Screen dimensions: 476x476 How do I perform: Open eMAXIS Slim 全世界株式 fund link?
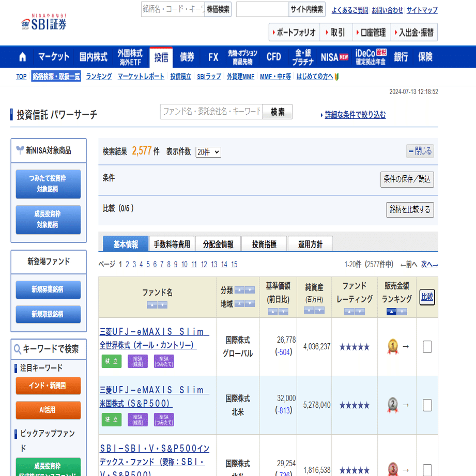pos(154,338)
